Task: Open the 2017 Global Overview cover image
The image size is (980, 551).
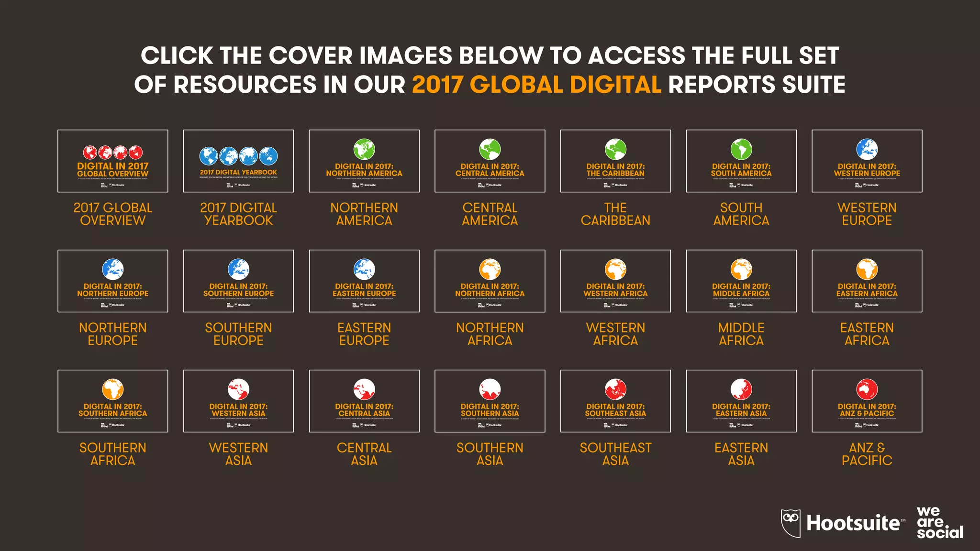Action: click(x=113, y=161)
